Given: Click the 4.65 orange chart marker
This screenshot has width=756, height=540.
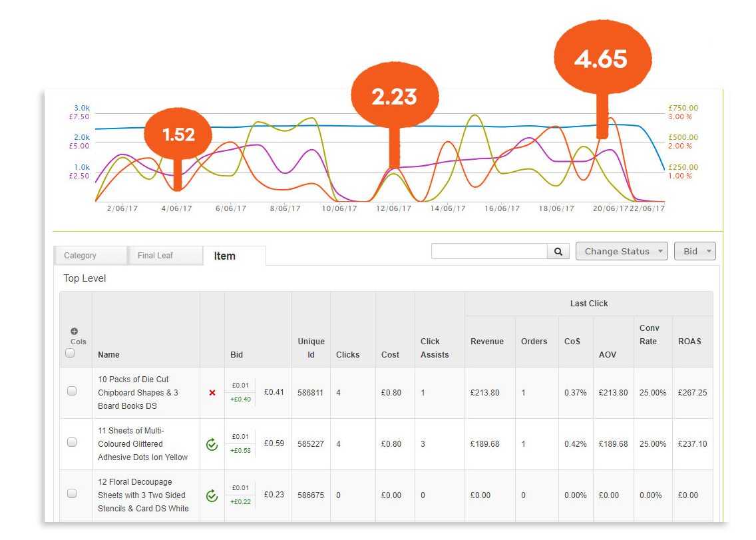Looking at the screenshot, I should pos(601,59).
